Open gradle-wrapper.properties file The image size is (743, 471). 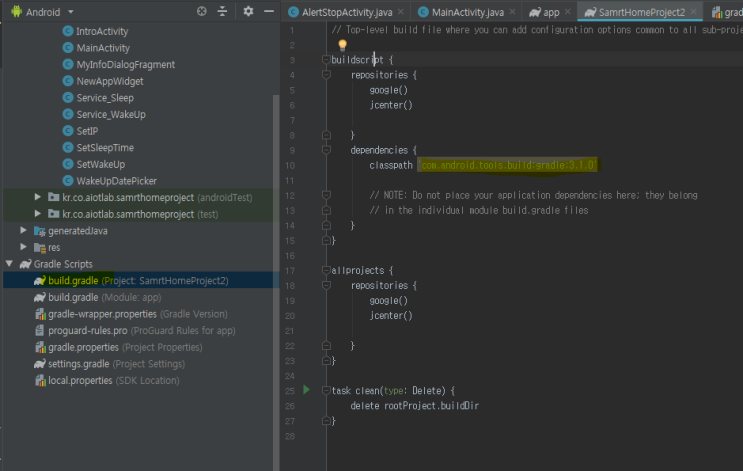tap(137, 314)
